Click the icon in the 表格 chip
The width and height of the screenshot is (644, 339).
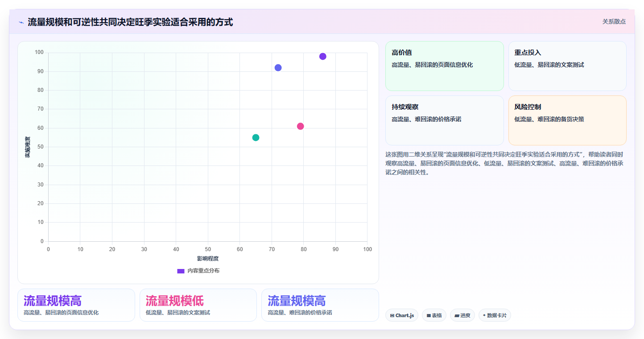tap(429, 315)
